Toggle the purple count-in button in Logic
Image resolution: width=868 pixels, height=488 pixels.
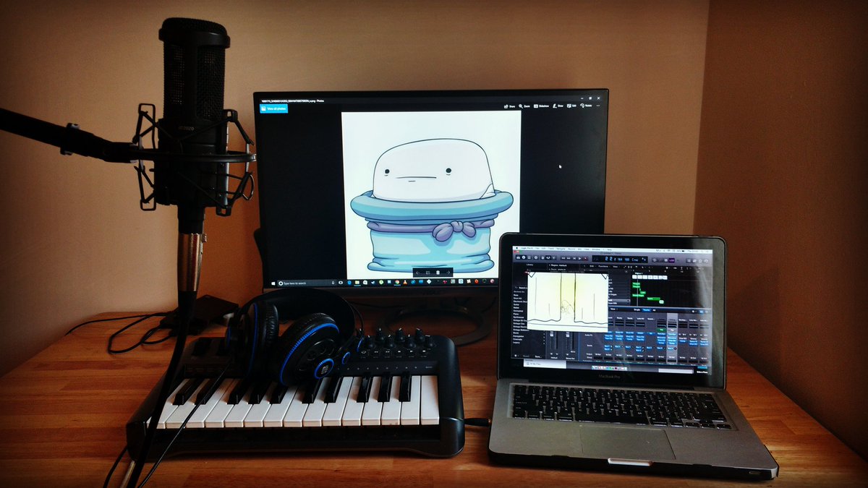pyautogui.click(x=672, y=260)
